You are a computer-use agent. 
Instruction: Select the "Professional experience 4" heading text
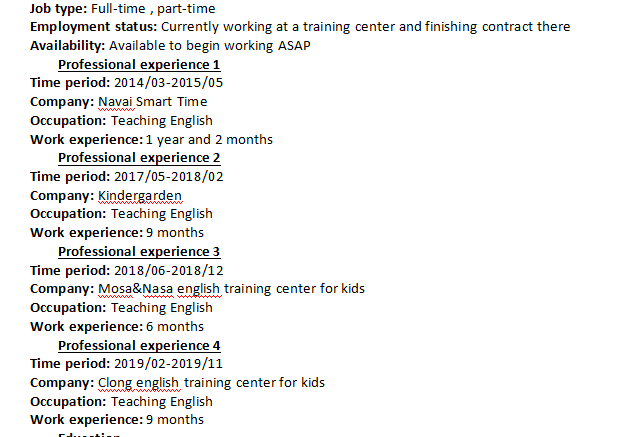pyautogui.click(x=139, y=346)
